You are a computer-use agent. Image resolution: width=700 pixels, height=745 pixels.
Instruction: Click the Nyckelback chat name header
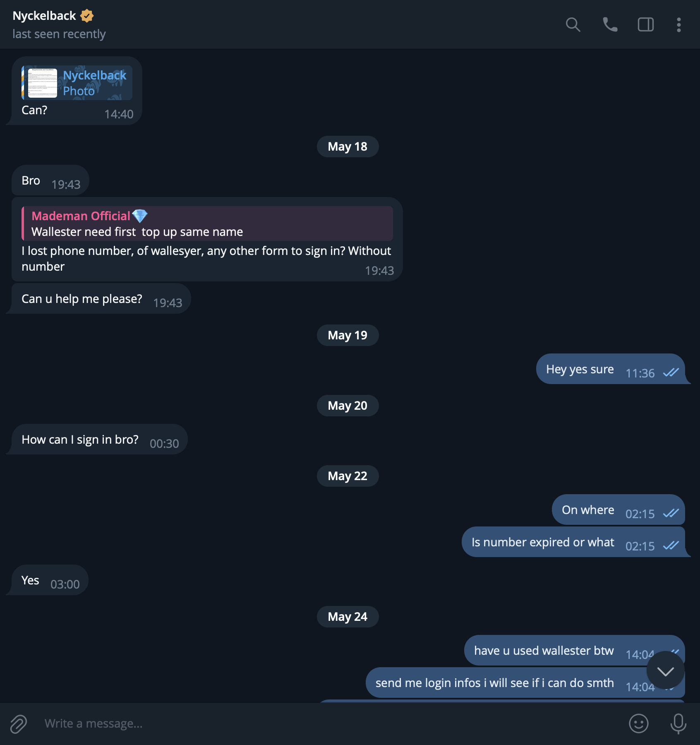coord(44,16)
